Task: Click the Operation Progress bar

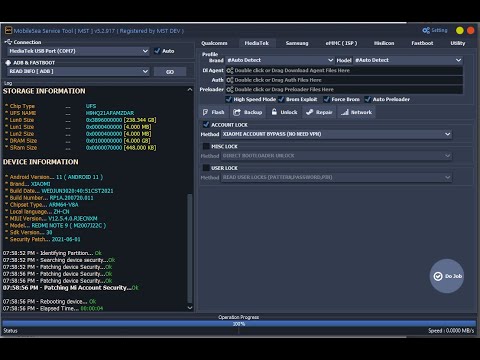Action: tap(239, 324)
